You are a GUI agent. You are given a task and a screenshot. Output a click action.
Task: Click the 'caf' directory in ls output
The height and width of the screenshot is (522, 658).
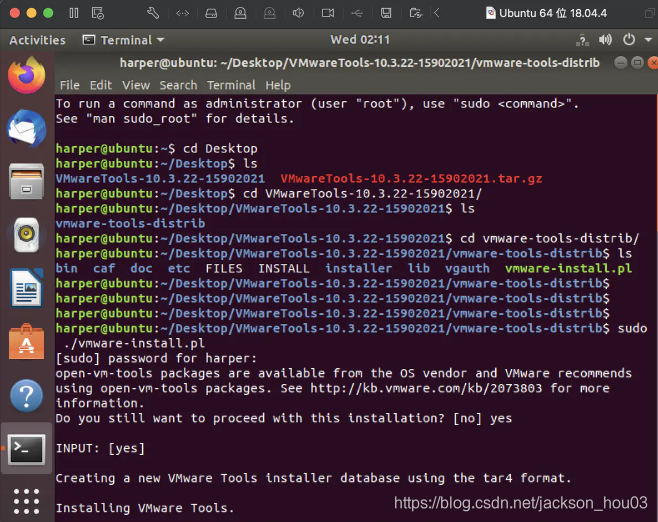[x=104, y=269]
